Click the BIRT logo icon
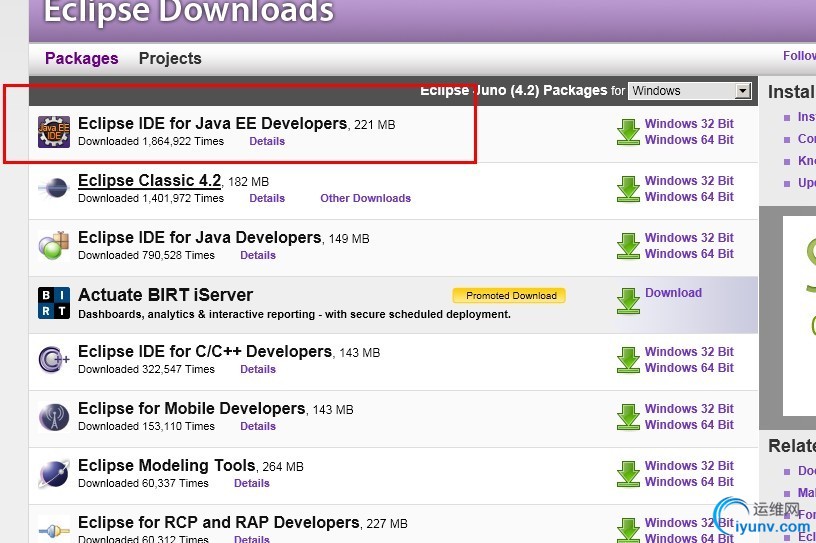Screen dimensions: 816x543 pyautogui.click(x=54, y=302)
